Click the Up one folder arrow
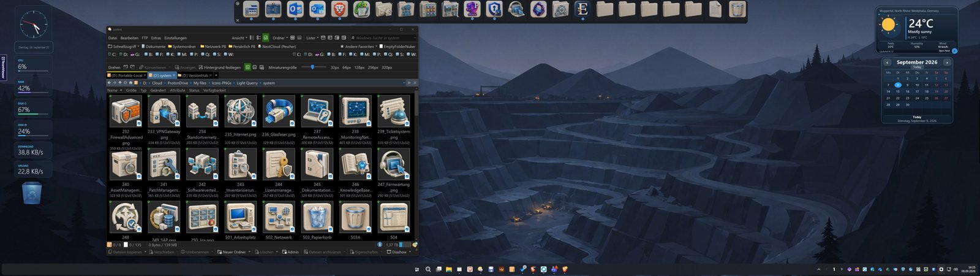 pyautogui.click(x=120, y=83)
